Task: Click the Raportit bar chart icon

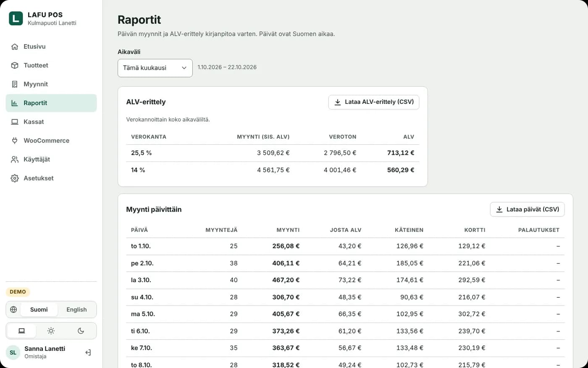Action: point(15,103)
